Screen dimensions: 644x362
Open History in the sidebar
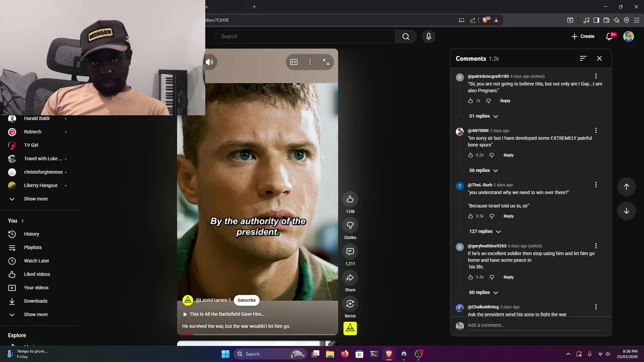pyautogui.click(x=31, y=234)
